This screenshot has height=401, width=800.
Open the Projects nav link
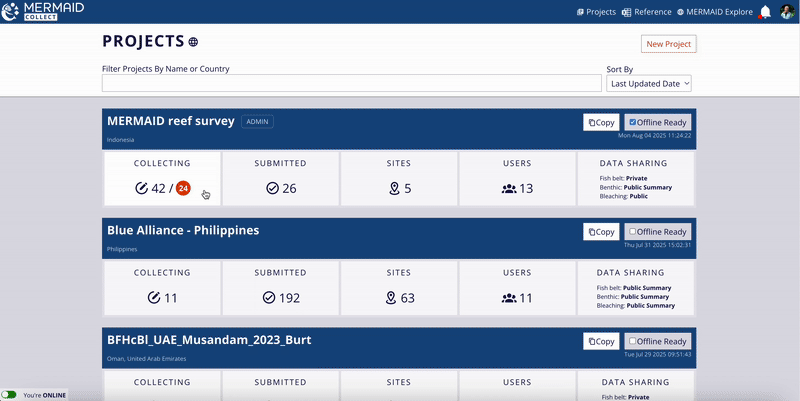point(596,12)
